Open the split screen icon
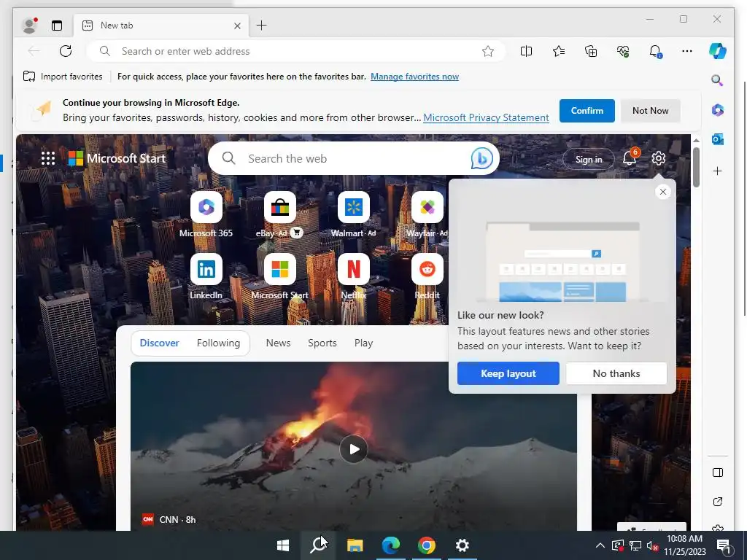The width and height of the screenshot is (747, 560). 527,51
